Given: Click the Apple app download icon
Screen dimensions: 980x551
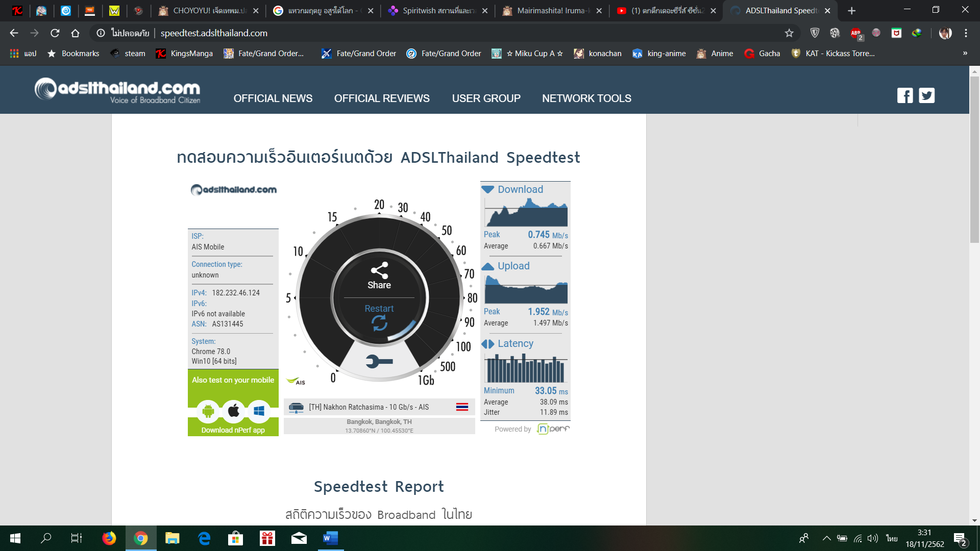Looking at the screenshot, I should (x=234, y=411).
